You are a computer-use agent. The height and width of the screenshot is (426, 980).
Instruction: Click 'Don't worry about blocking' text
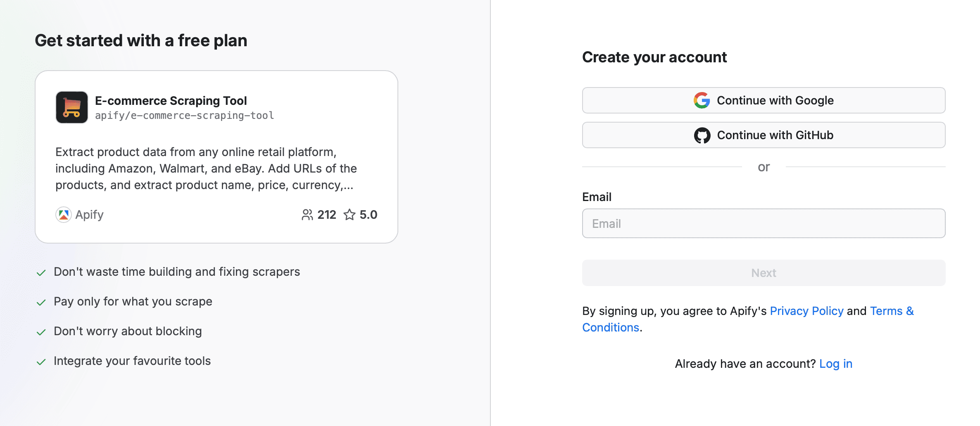pyautogui.click(x=128, y=331)
